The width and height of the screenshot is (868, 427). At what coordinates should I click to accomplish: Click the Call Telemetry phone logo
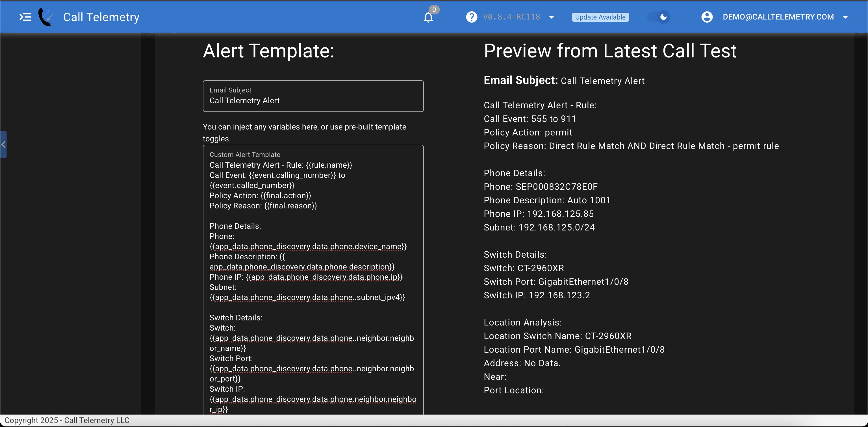46,17
